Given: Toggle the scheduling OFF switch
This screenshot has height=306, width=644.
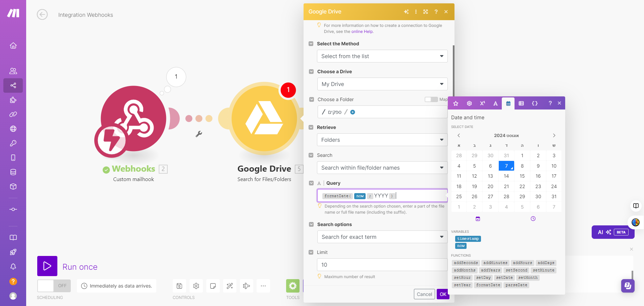Looking at the screenshot, I should [54, 286].
